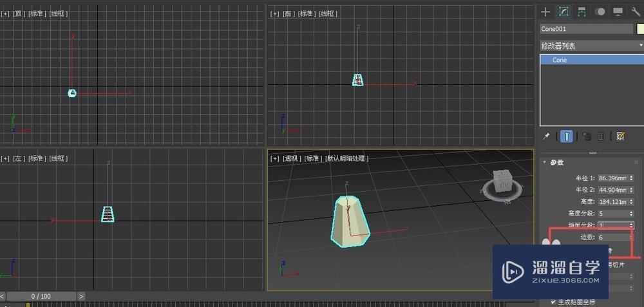This screenshot has width=644, height=307.
Task: Open Configure Modifier Sets icon
Action: pos(621,136)
